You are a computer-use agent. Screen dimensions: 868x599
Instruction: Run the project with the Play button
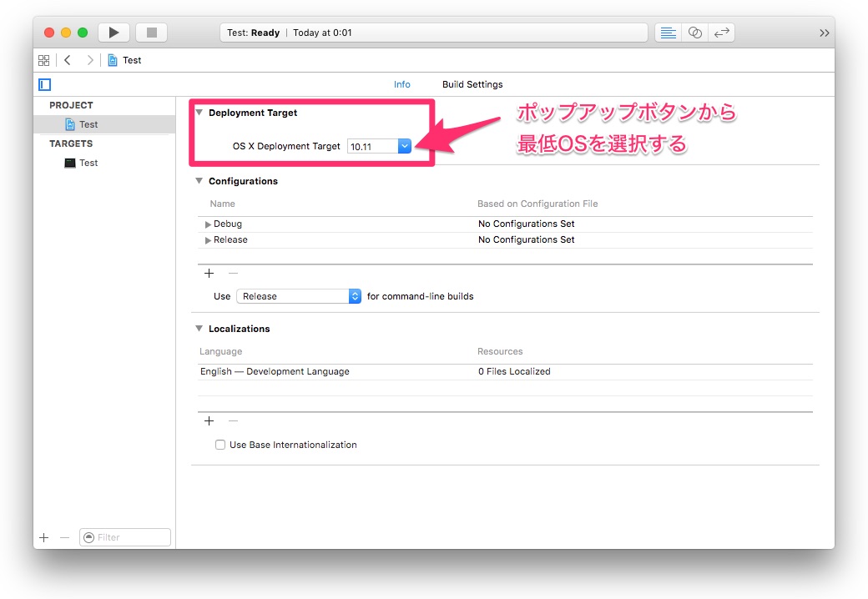coord(114,33)
